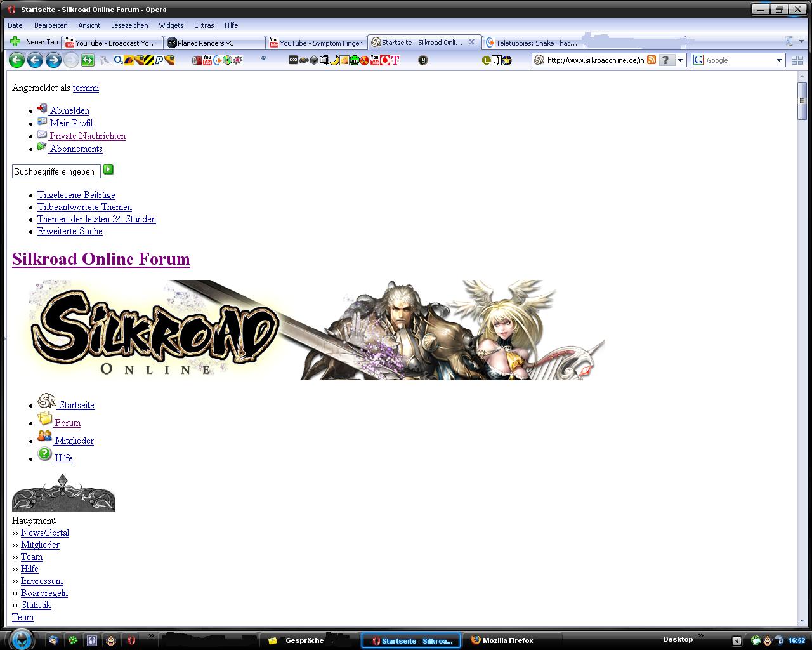Click the blue forward arrow button

coord(53,60)
